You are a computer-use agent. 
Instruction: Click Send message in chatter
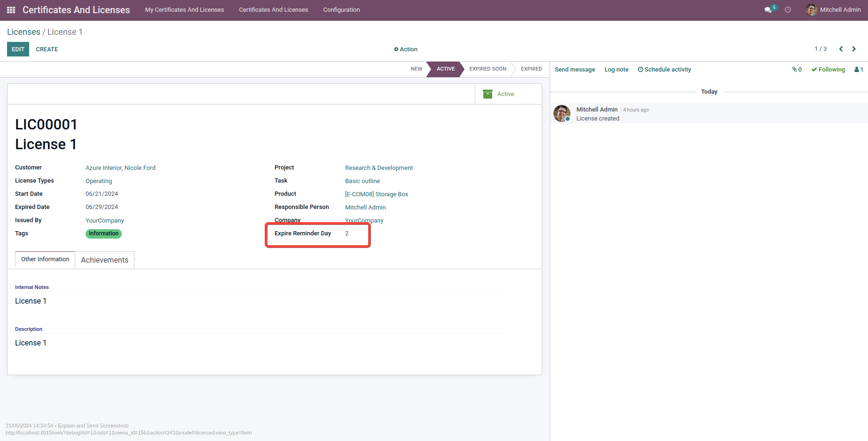tap(575, 70)
